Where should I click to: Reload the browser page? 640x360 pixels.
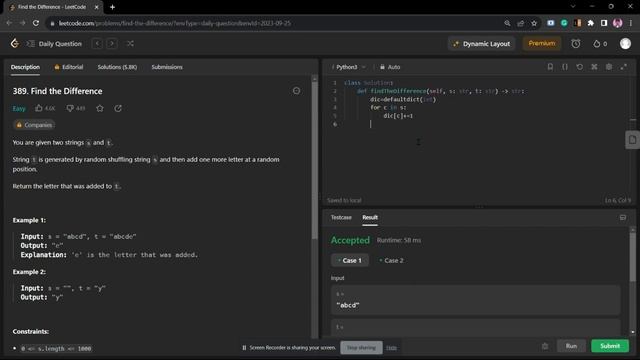36,23
